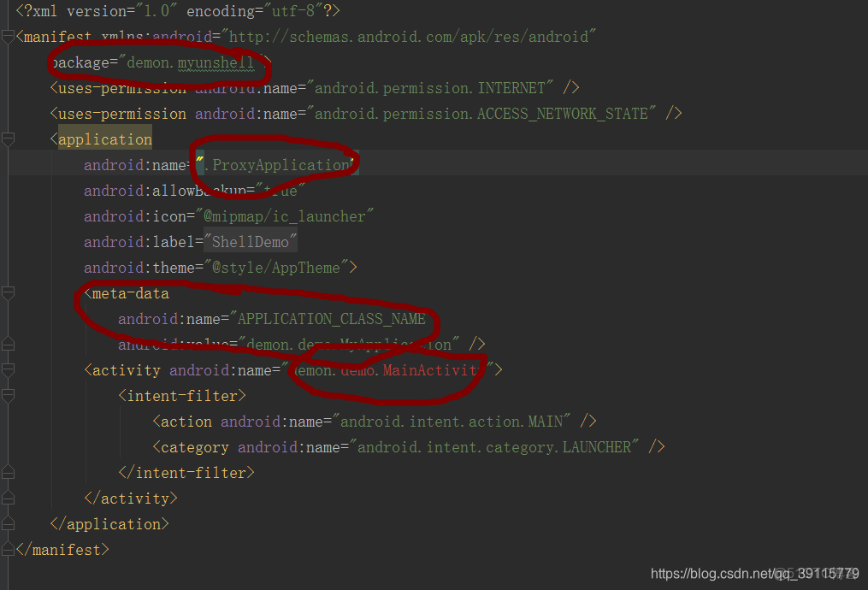This screenshot has width=868, height=590.
Task: Click fold marker beside activity opening tag
Action: coord(8,369)
